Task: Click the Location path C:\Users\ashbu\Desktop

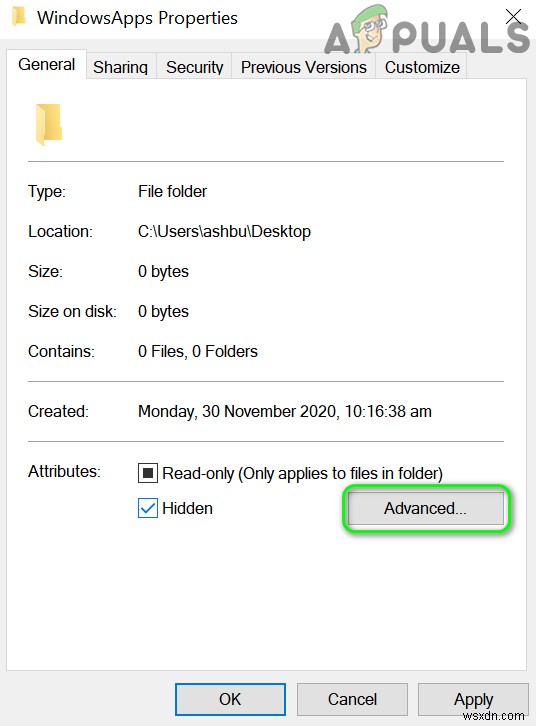Action: (224, 232)
